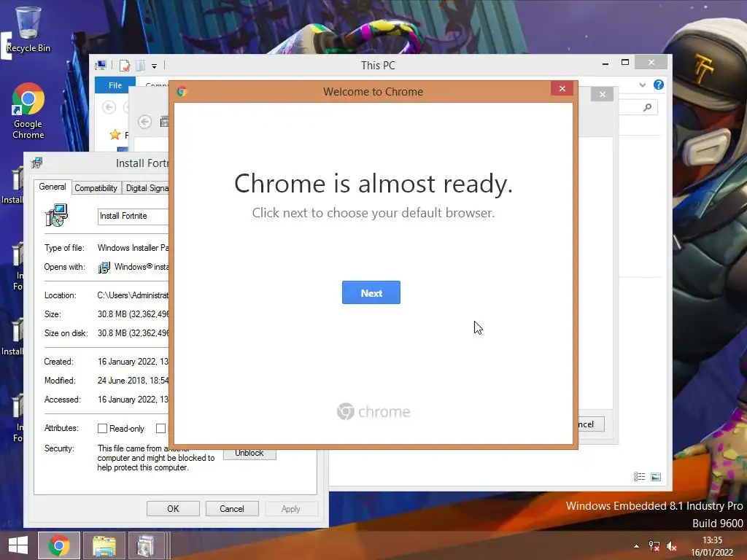Open quick access toolbar dropdown arrow
Viewport: 747px width, 560px height.
155,66
